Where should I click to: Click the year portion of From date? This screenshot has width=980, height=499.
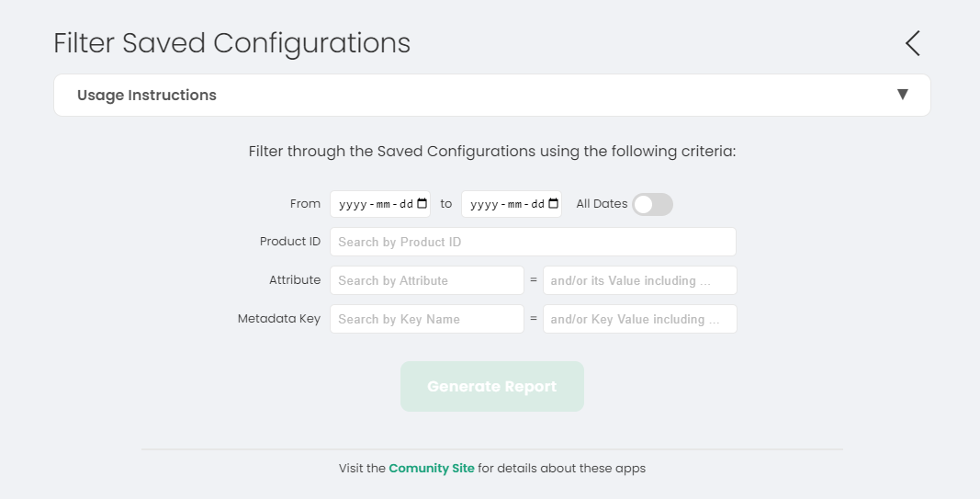(352, 205)
